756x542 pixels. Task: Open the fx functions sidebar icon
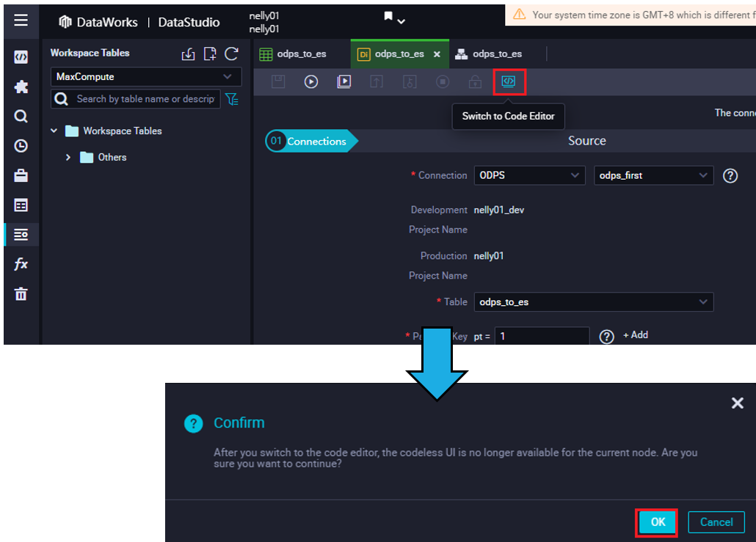(x=21, y=264)
